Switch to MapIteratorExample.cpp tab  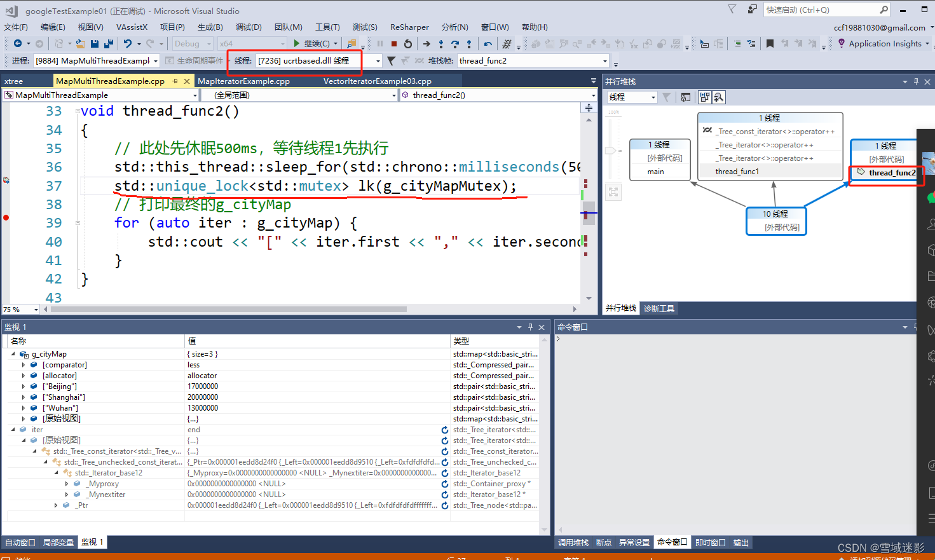243,81
